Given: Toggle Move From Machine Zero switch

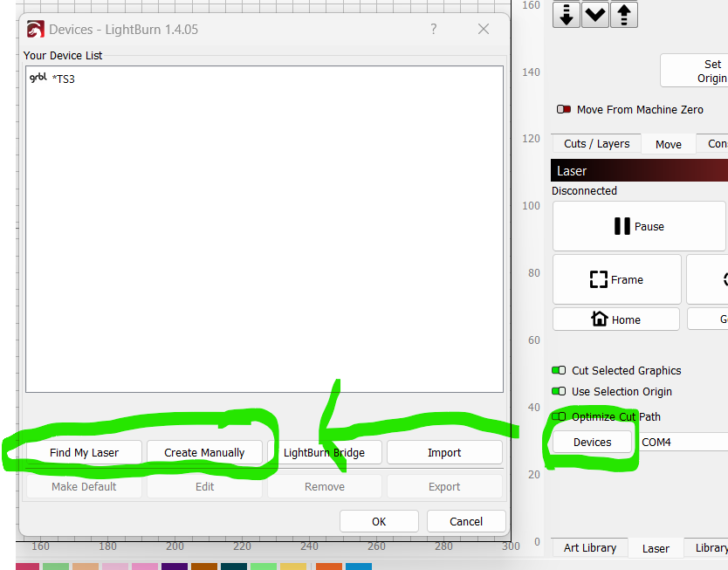Looking at the screenshot, I should coord(564,109).
